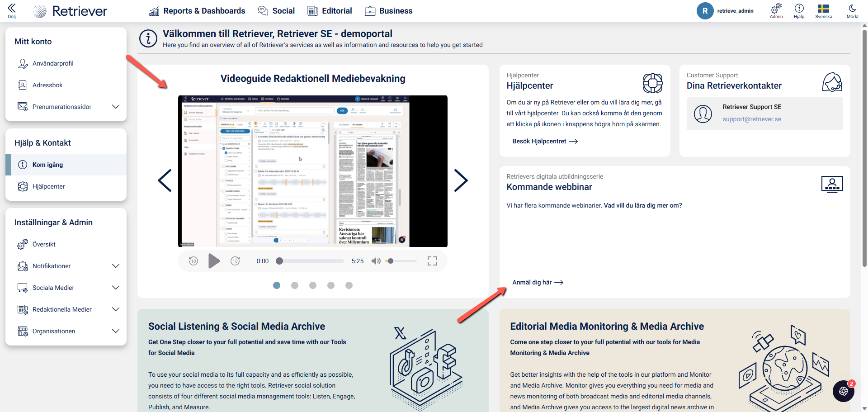Viewport: 868px width, 412px height.
Task: Open the Reports & Dashboards menu
Action: [197, 11]
